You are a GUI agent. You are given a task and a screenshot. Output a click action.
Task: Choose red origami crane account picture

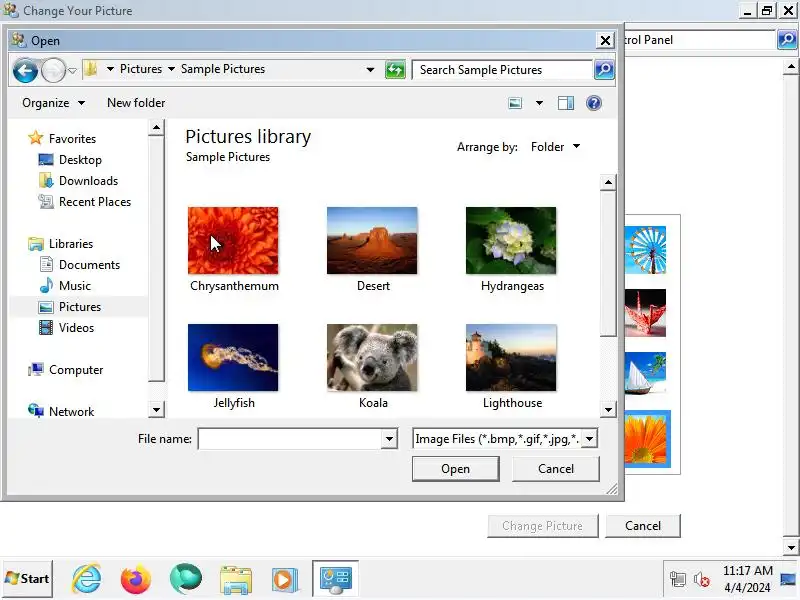pyautogui.click(x=646, y=313)
